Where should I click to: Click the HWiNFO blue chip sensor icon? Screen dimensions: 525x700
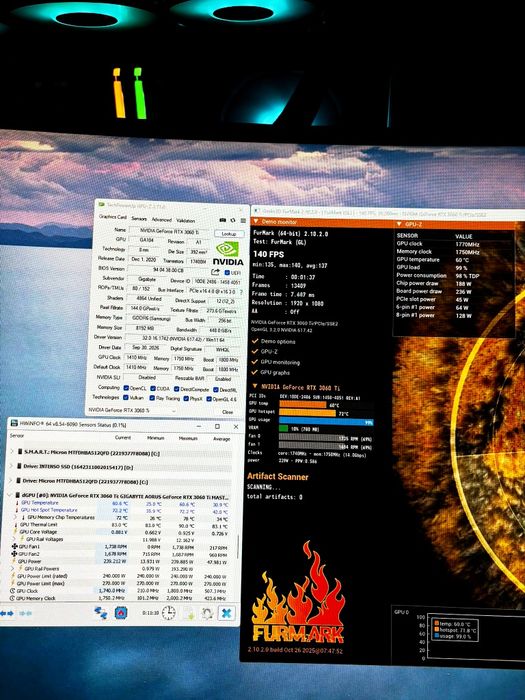121,613
